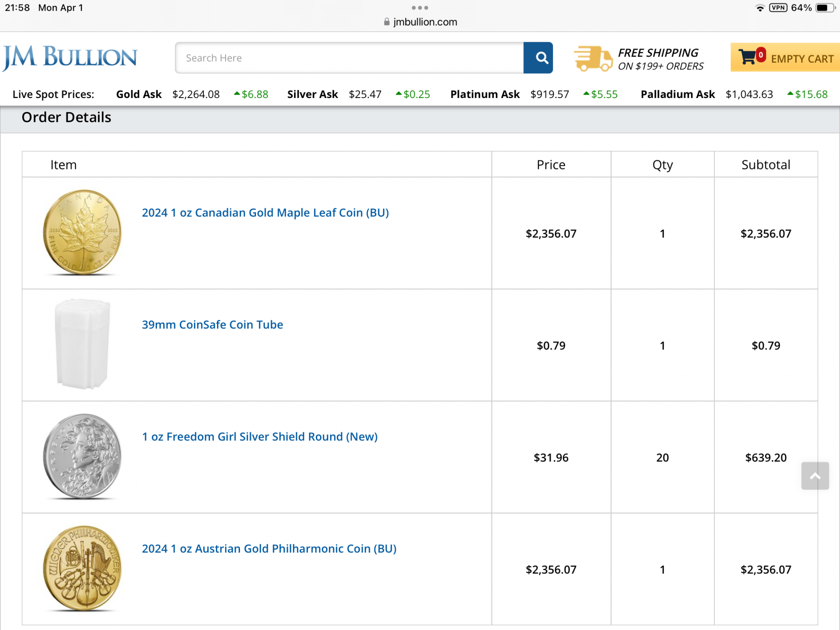Tap the three-dot multitasking menu
The height and width of the screenshot is (630, 840).
click(x=420, y=7)
